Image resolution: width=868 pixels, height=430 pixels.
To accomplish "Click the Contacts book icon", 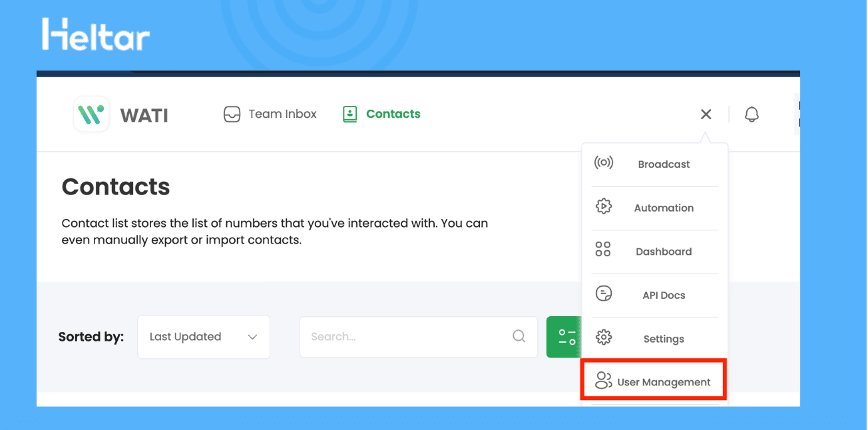I will 349,114.
